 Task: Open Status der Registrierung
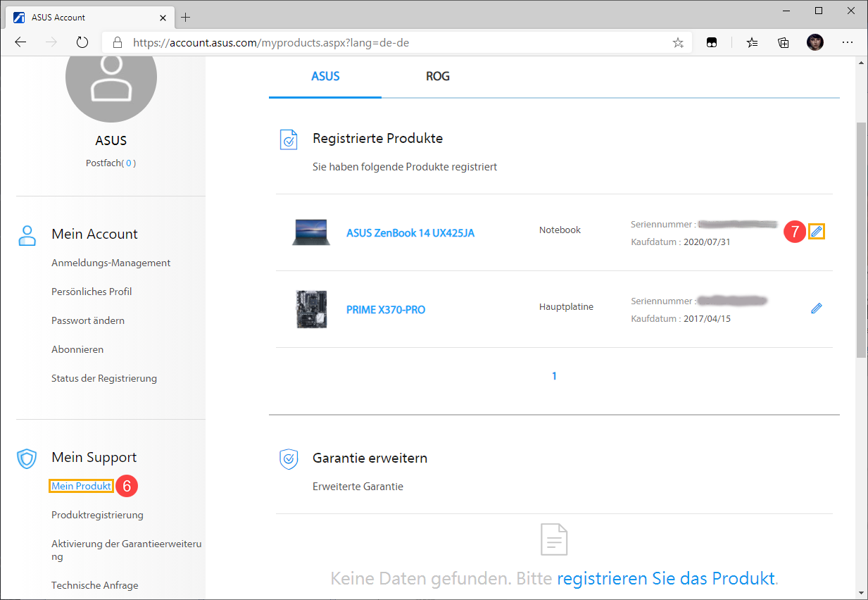[104, 378]
